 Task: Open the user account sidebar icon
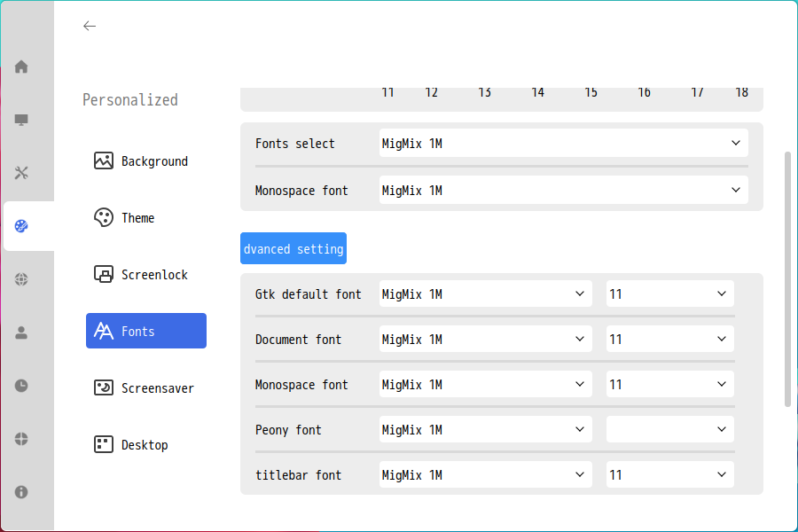(21, 332)
